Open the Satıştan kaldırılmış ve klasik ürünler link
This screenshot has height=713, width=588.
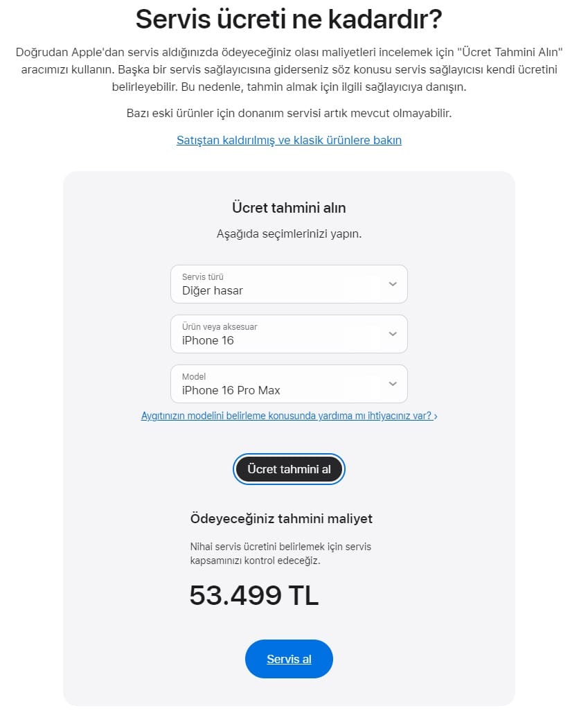[x=289, y=140]
